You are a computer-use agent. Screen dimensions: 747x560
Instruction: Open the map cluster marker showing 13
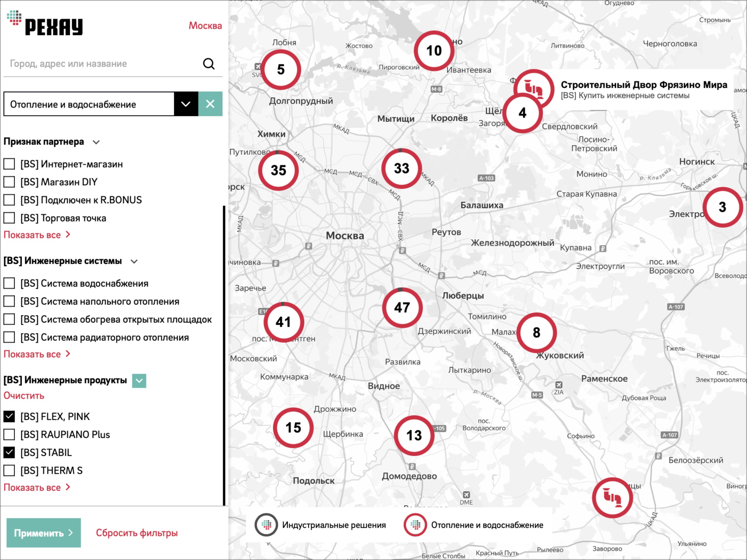414,435
